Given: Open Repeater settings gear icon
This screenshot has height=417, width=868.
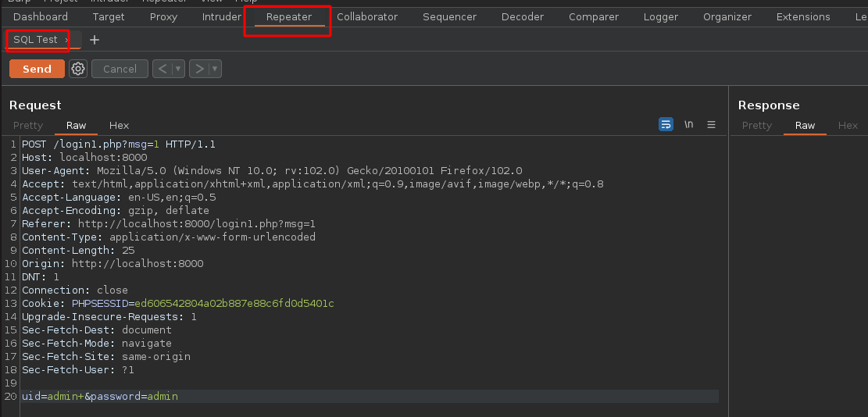Looking at the screenshot, I should pos(78,69).
